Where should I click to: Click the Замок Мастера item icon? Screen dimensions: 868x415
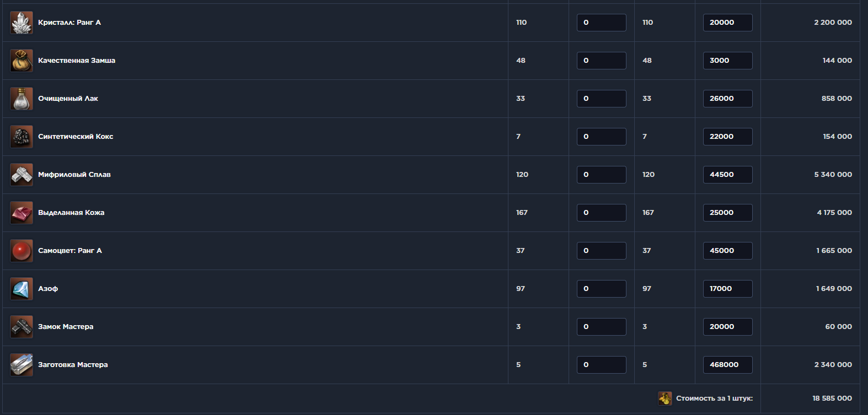(x=22, y=327)
